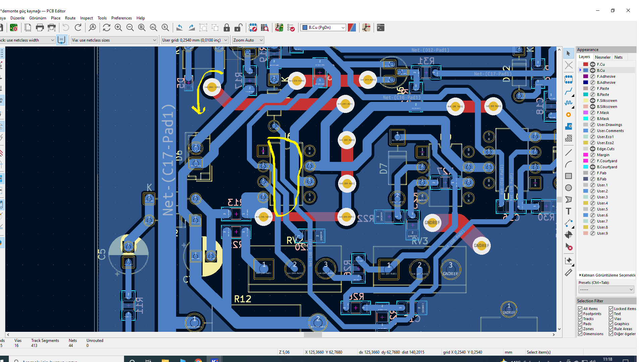Click Zoom to Fit page icon
Viewport: 644px width, 362px height.
[x=142, y=28]
